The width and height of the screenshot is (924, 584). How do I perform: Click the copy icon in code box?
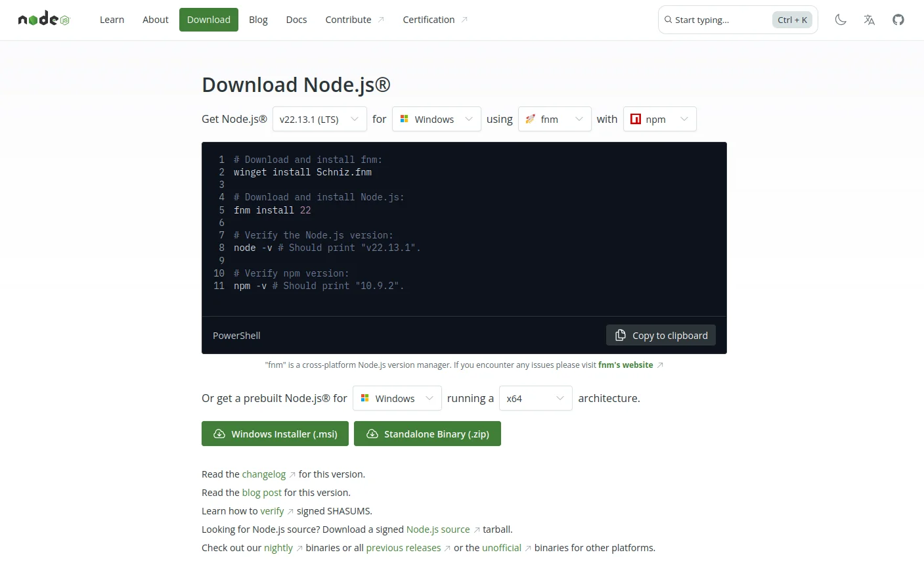tap(620, 336)
